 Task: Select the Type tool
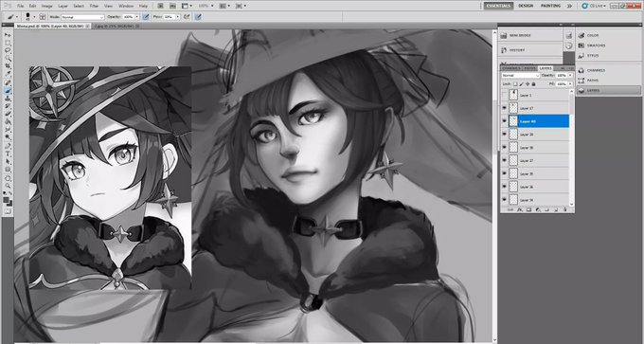(x=8, y=154)
